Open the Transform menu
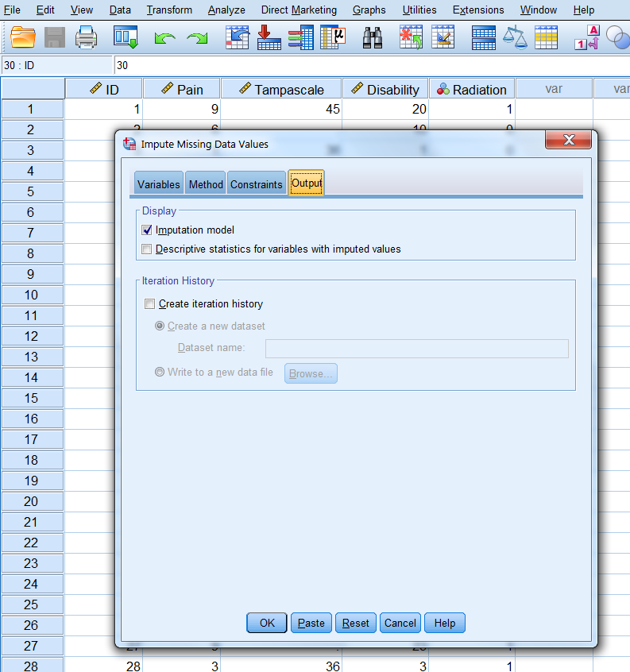The width and height of the screenshot is (630, 672). point(169,10)
